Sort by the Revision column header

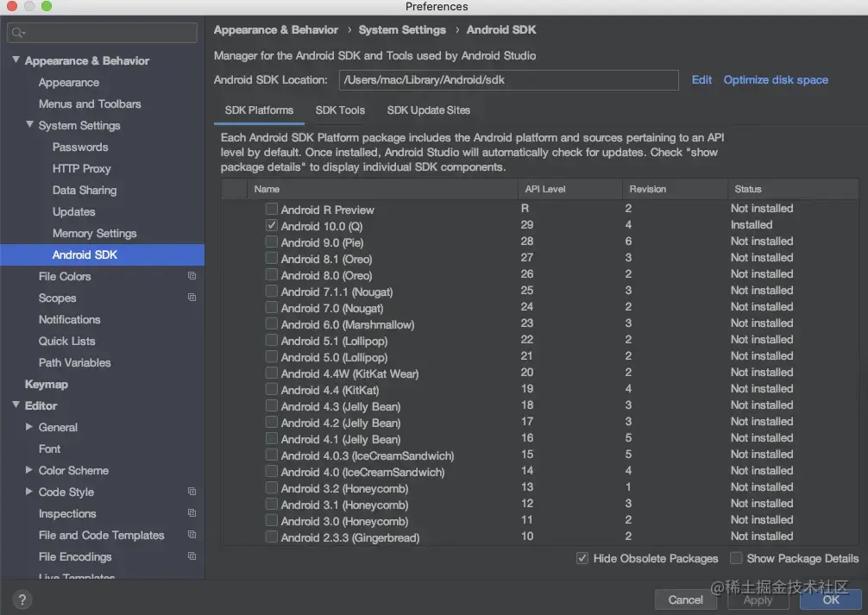click(676, 189)
